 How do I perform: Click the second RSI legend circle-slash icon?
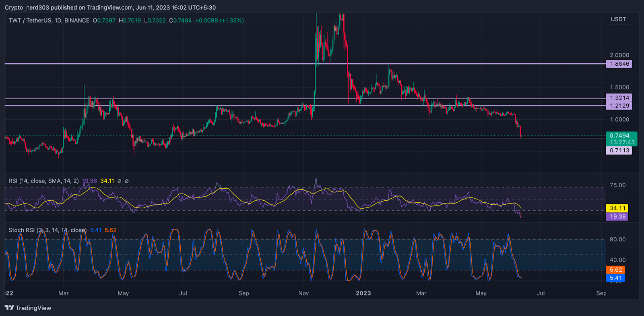(x=126, y=181)
